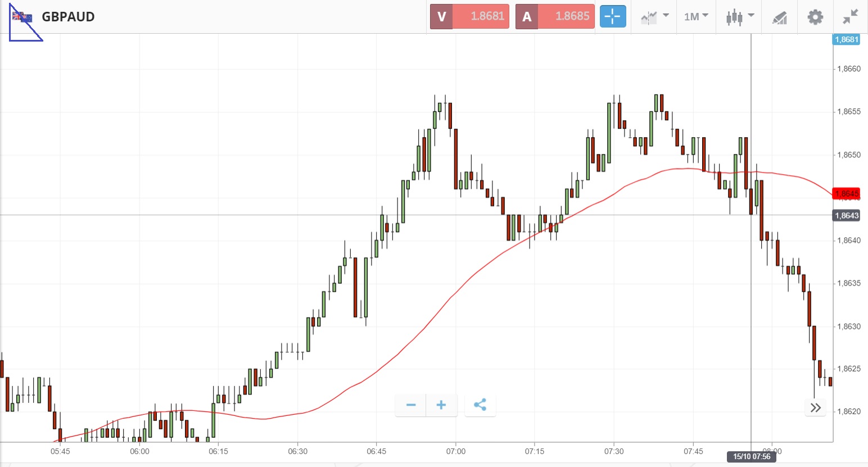Click the red moving average price label
This screenshot has height=467, width=868.
coord(846,194)
